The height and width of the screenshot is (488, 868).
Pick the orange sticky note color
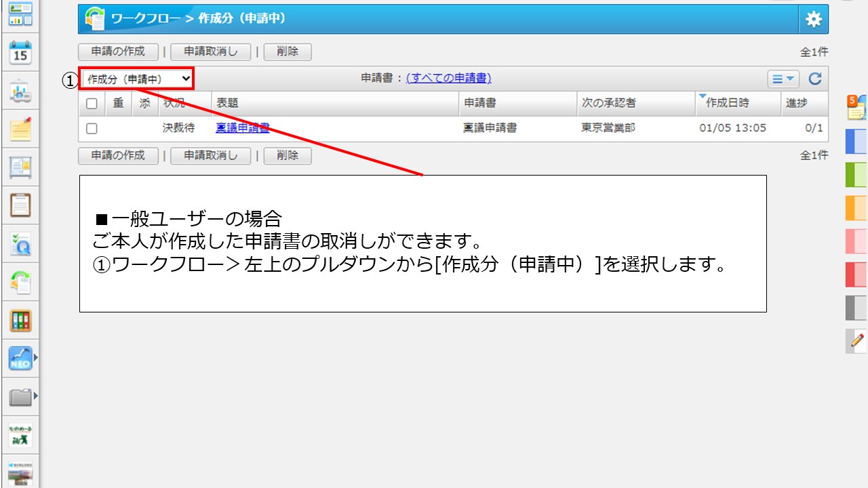(x=856, y=208)
